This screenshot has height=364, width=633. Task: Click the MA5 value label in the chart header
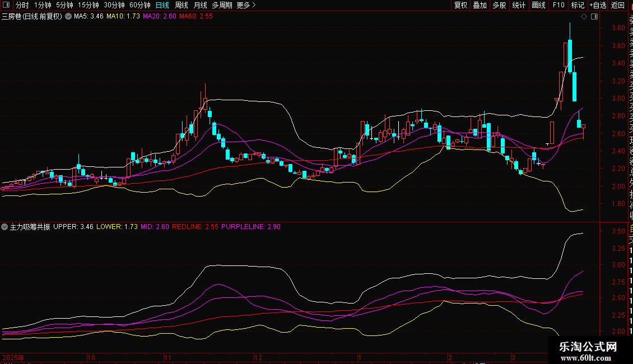(x=89, y=17)
